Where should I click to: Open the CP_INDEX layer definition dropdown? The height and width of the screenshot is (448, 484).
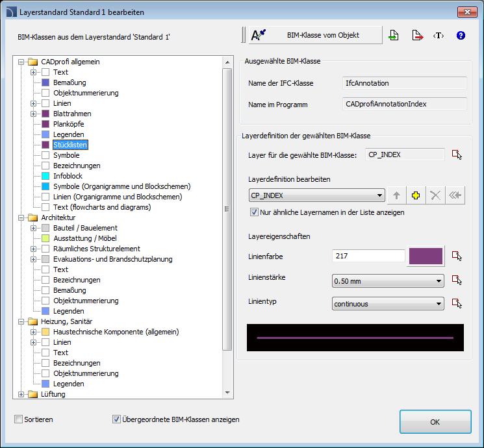pyautogui.click(x=379, y=195)
